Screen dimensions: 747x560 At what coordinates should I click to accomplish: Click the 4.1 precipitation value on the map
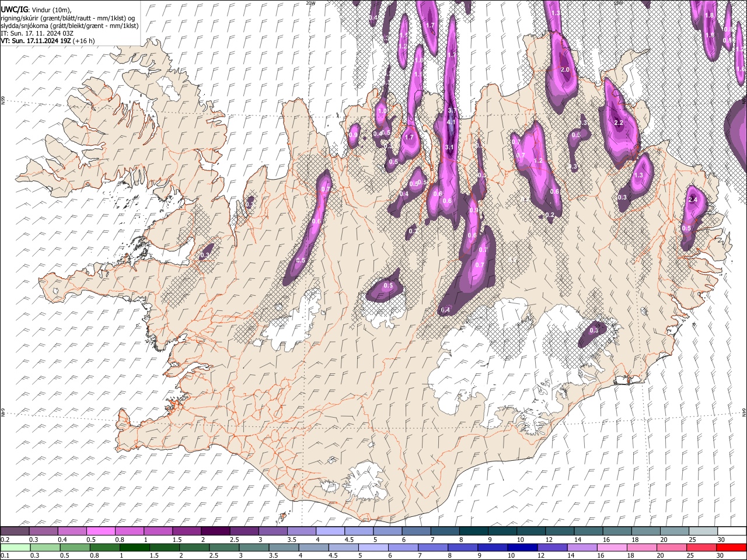click(x=451, y=123)
